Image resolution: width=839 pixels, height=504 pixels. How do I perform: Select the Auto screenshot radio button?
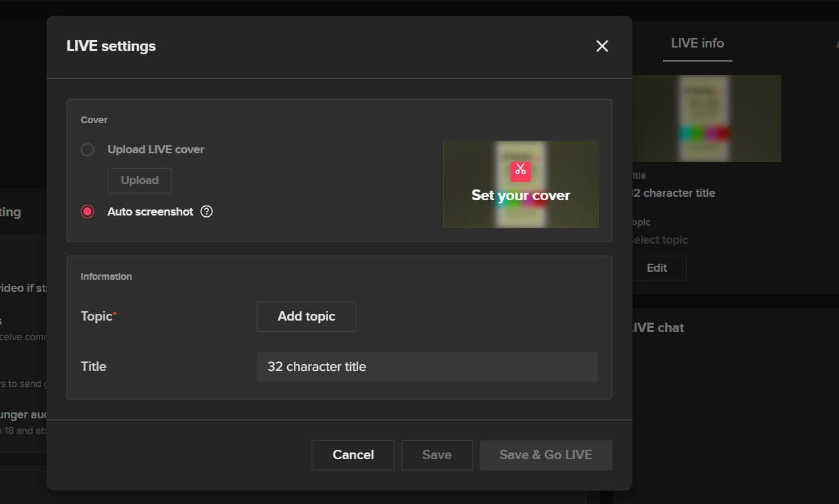pyautogui.click(x=87, y=212)
